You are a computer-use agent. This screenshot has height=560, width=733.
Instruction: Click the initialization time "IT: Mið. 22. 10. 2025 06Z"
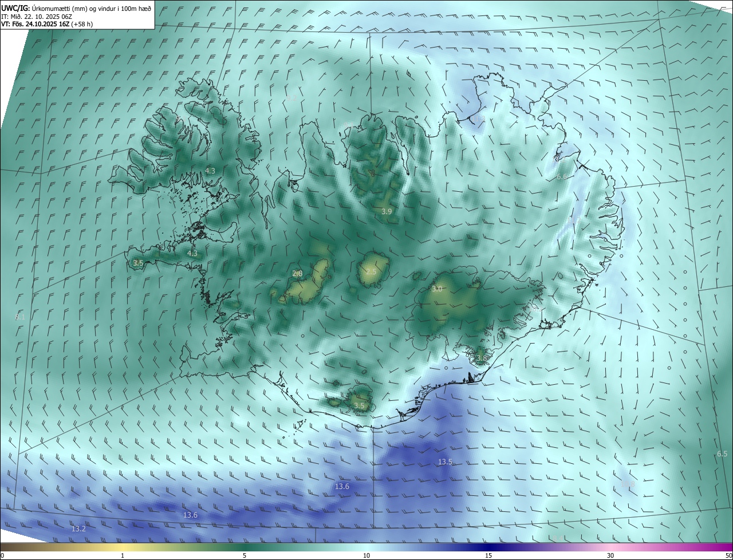pos(37,16)
